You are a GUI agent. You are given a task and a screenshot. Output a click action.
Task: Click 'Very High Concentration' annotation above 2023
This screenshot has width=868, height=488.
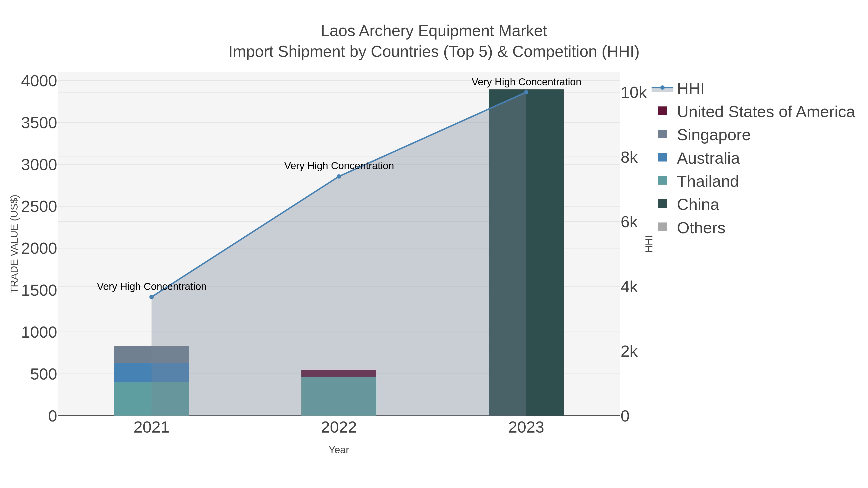[526, 82]
